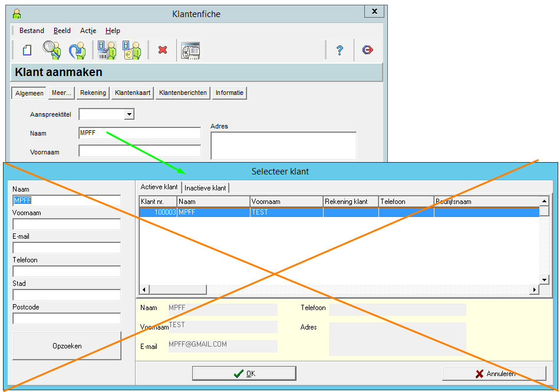This screenshot has height=392, width=560.
Task: Select customer number 100003 cell
Action: 158,212
